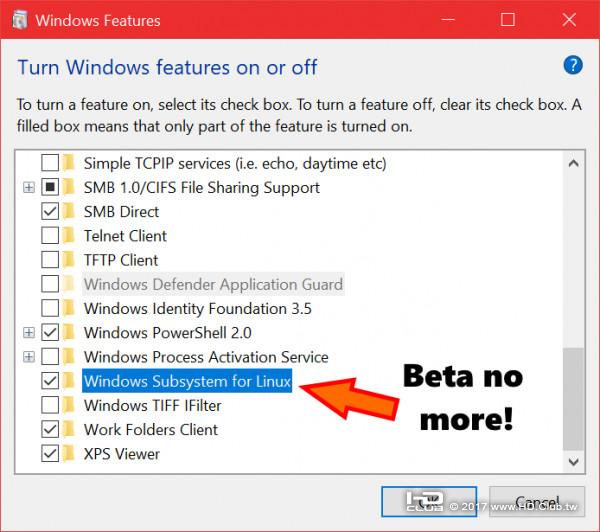Expand Windows Process Activation Service node
Screen dimensions: 600x532
pos(29,357)
